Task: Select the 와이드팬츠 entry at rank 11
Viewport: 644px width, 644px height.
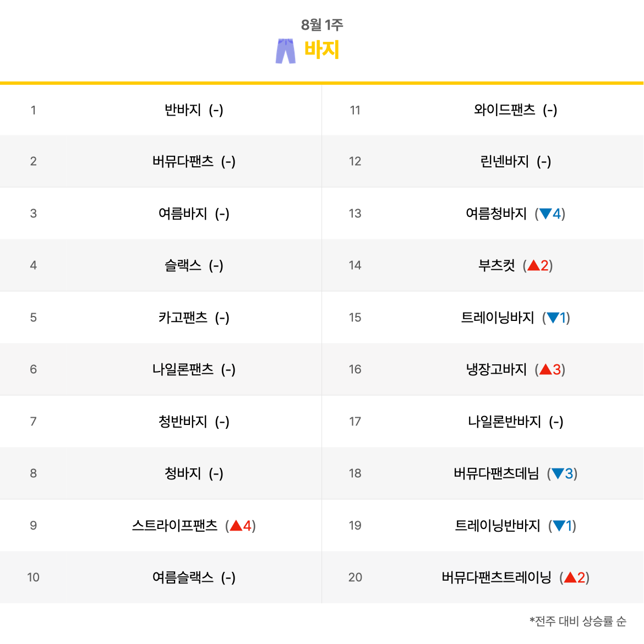Action: [x=504, y=110]
